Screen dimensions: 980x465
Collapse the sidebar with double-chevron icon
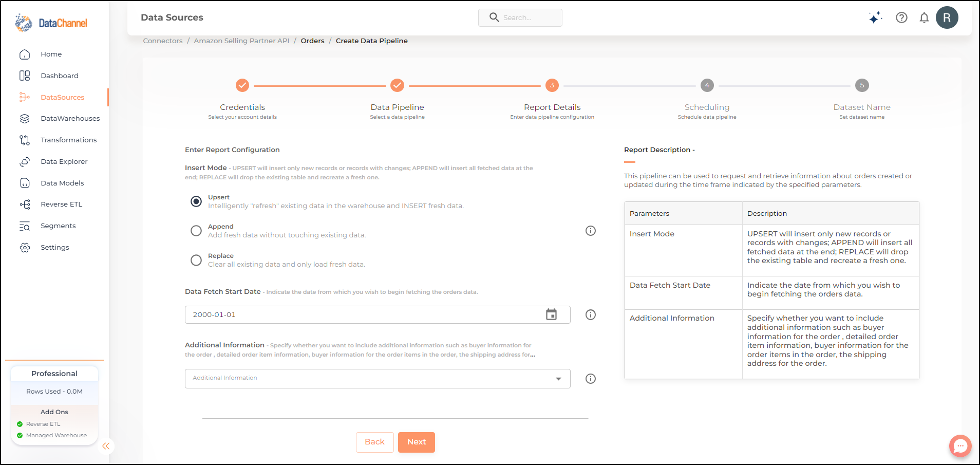tap(106, 446)
